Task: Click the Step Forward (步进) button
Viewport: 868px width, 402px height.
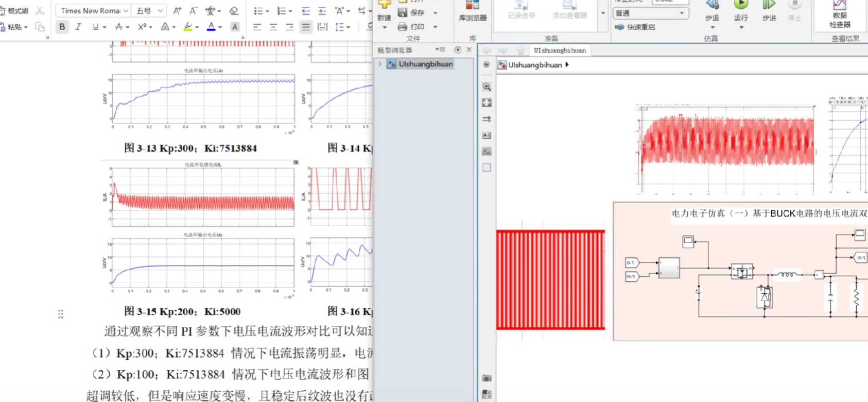Action: coord(769,7)
